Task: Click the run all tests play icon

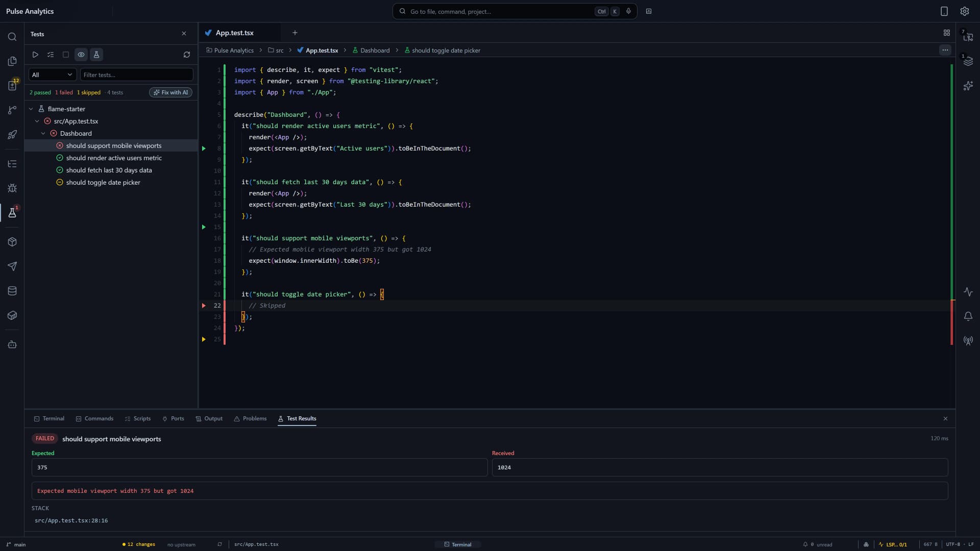Action: click(x=35, y=55)
